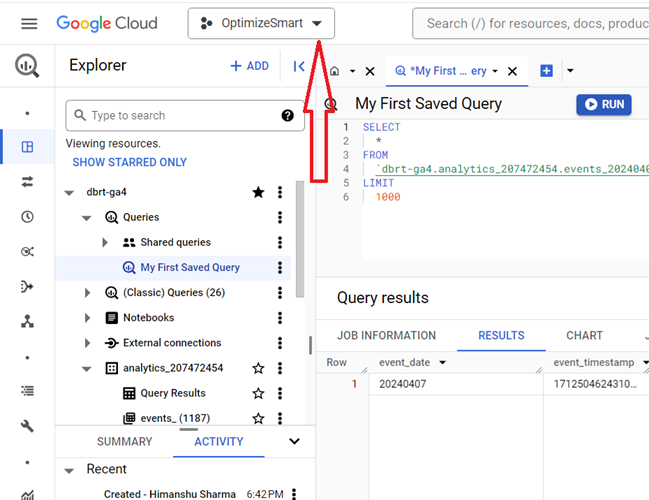Open Scheduled queries clock sidebar icon

point(27,216)
